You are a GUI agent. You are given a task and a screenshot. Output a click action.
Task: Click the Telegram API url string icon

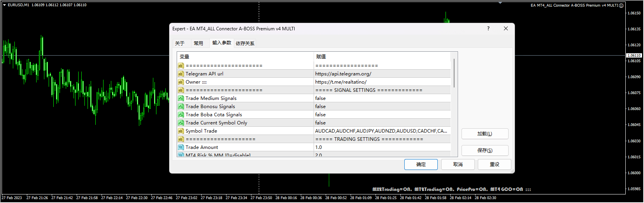pos(181,74)
